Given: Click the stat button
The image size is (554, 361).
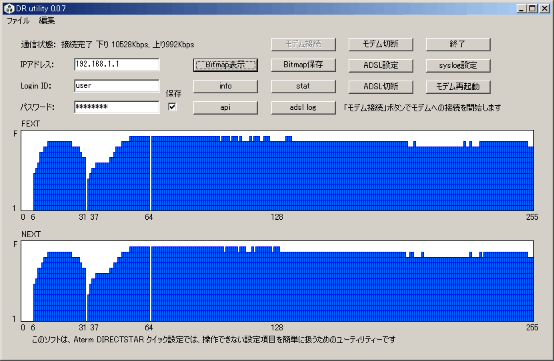Looking at the screenshot, I should pos(303,86).
